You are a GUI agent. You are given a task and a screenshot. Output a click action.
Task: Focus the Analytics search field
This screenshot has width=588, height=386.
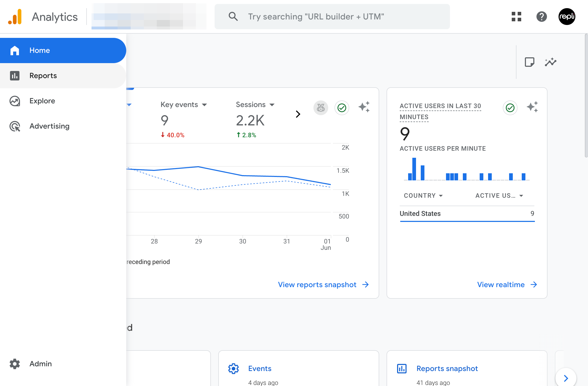332,17
